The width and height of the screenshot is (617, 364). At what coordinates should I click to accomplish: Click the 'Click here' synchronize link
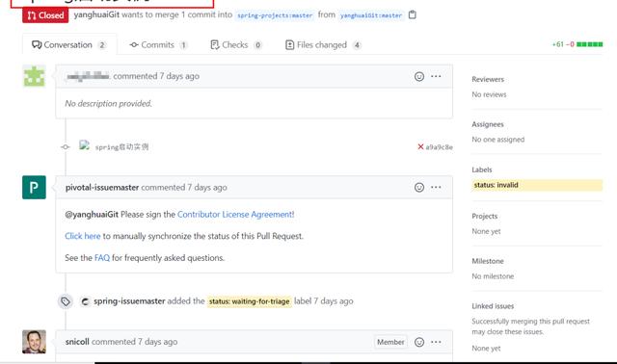[x=83, y=236]
